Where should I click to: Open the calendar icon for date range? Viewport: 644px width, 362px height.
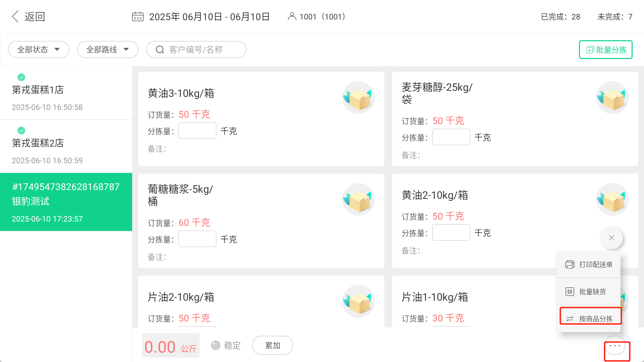[138, 16]
